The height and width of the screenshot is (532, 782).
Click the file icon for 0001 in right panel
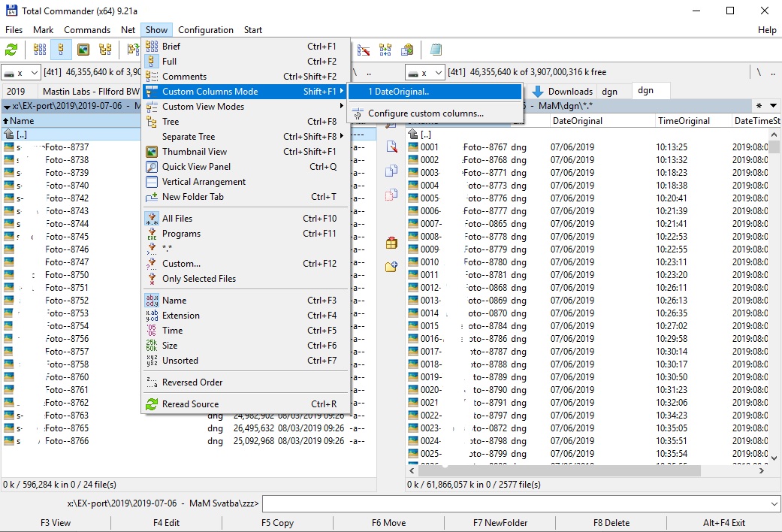click(412, 147)
